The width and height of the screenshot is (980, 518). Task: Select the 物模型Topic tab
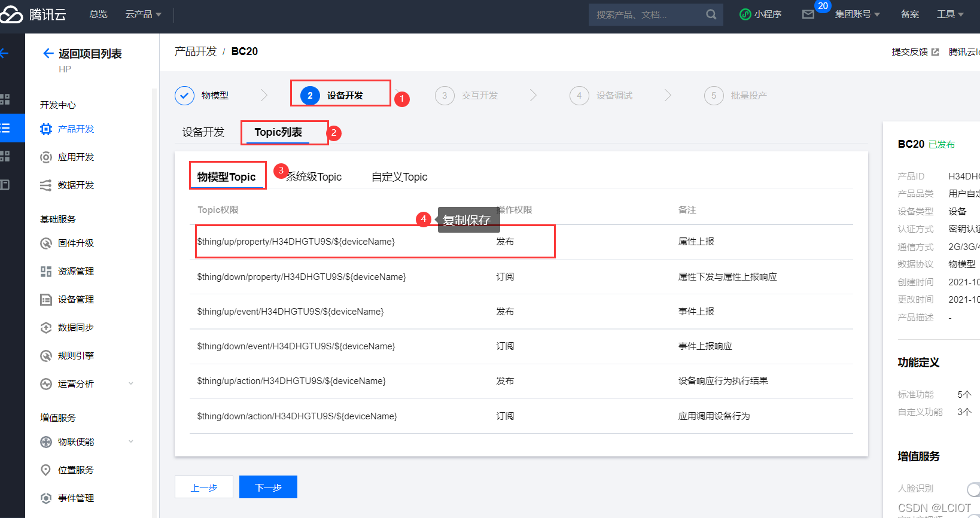[227, 177]
